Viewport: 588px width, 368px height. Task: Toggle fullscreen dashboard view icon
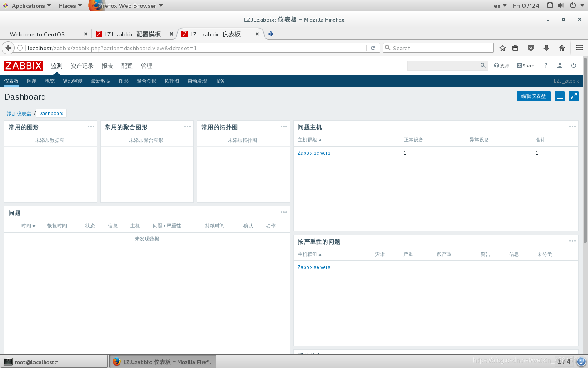point(574,96)
